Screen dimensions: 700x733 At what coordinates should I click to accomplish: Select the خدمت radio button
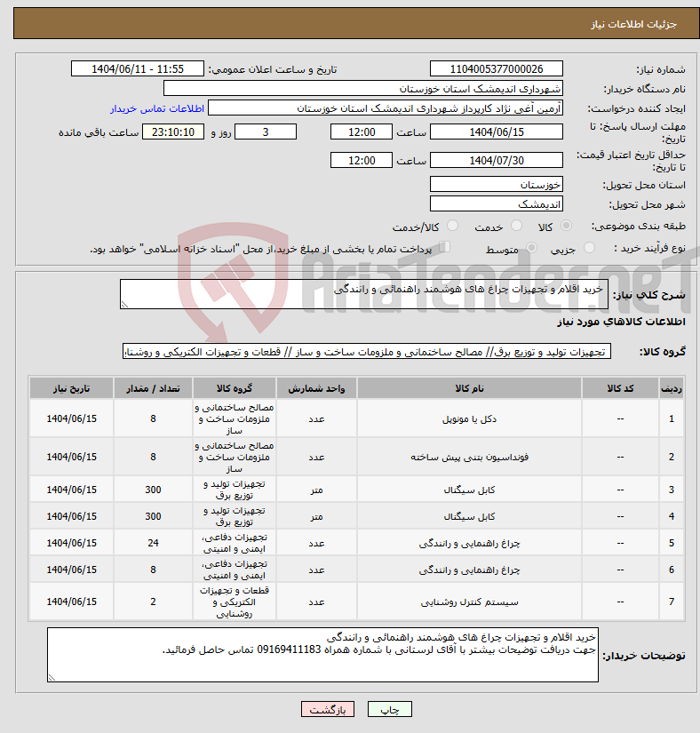(x=516, y=226)
